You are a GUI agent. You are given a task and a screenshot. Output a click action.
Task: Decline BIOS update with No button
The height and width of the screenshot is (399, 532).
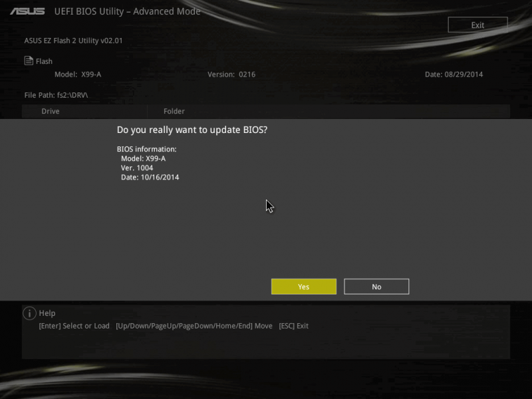(376, 287)
